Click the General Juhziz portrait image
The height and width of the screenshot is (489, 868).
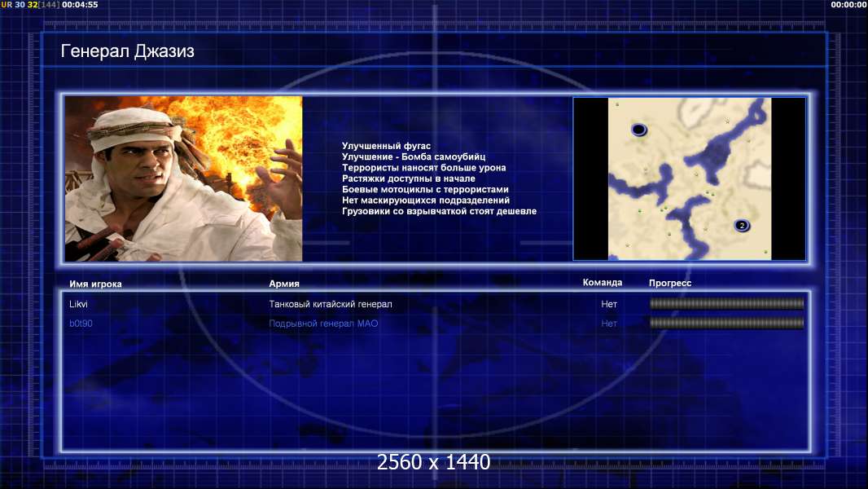point(183,178)
